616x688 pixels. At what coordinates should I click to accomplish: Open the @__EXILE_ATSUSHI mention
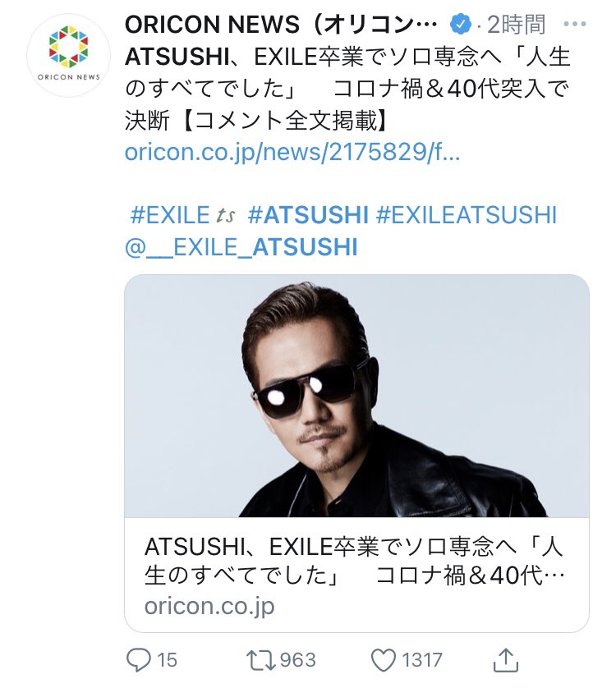(241, 247)
